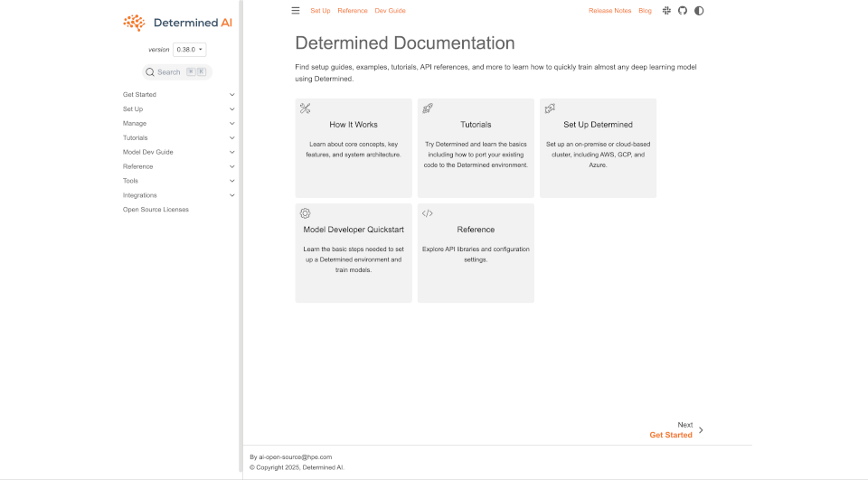The image size is (868, 480).
Task: Open the Release Notes link
Action: pyautogui.click(x=609, y=11)
